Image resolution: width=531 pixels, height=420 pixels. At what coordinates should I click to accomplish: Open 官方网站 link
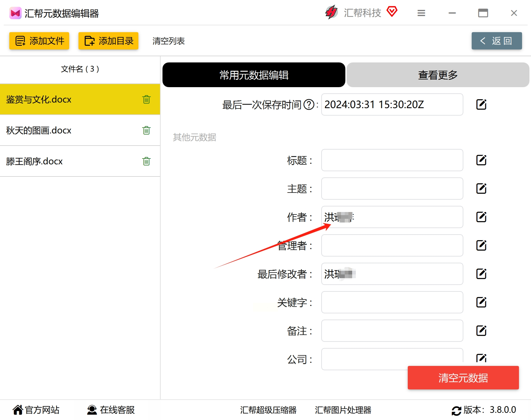click(x=36, y=410)
